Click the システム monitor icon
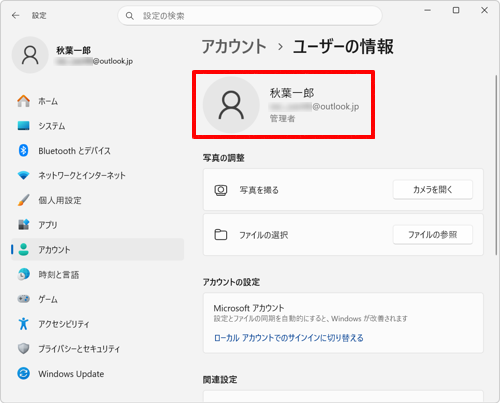500x403 pixels. [x=24, y=126]
